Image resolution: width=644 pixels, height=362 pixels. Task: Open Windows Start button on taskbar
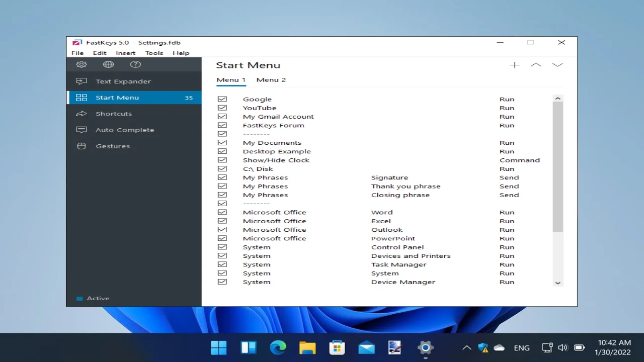pyautogui.click(x=219, y=347)
